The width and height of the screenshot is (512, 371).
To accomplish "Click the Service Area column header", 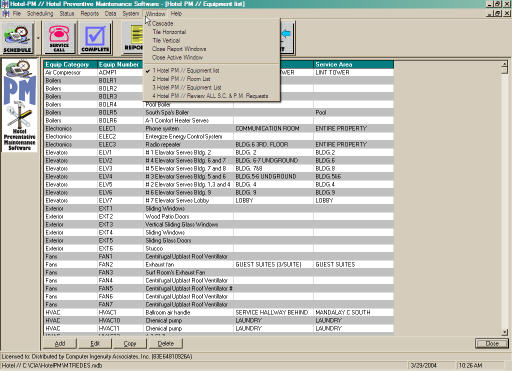I will [353, 64].
